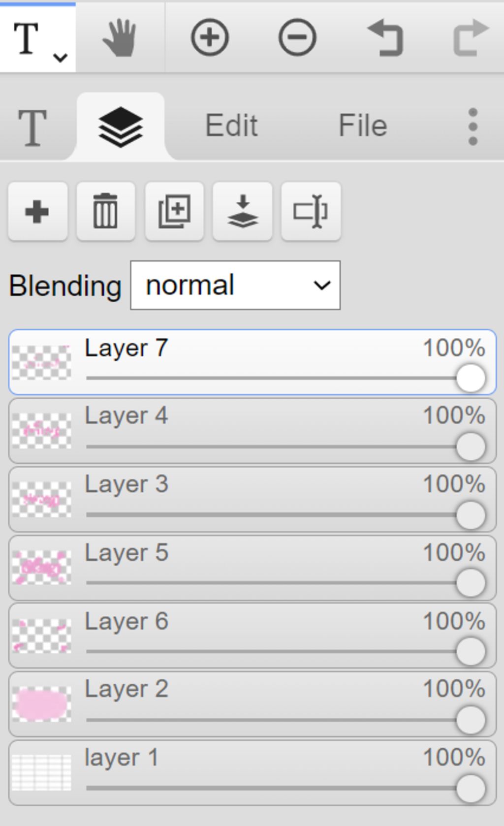504x826 pixels.
Task: Click the zoom out icon
Action: 297,37
